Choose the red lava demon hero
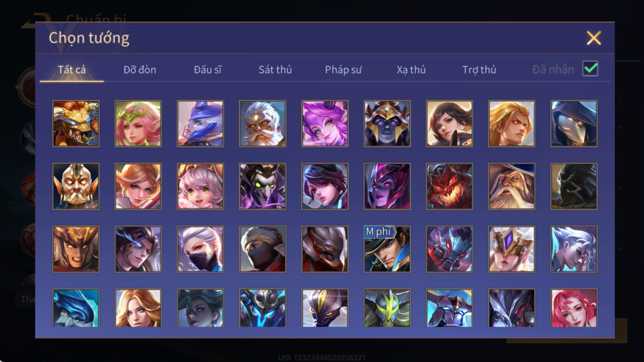The image size is (644, 362). tap(449, 186)
